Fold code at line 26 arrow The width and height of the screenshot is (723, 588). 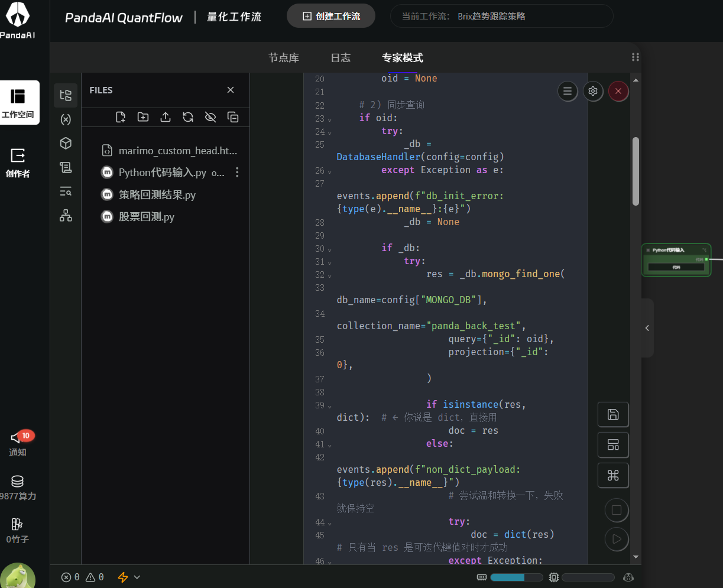330,171
